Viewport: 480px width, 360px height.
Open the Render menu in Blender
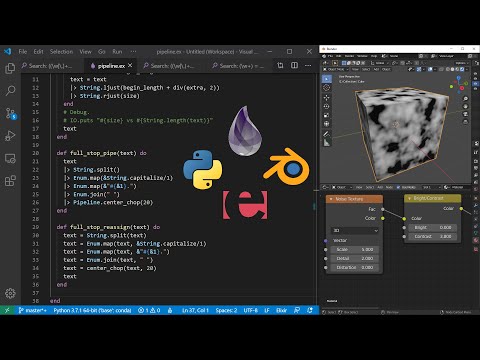(x=349, y=56)
